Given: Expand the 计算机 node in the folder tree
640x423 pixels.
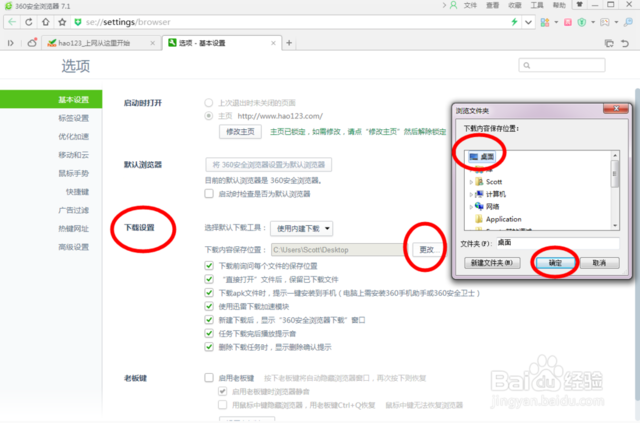Looking at the screenshot, I should click(471, 194).
